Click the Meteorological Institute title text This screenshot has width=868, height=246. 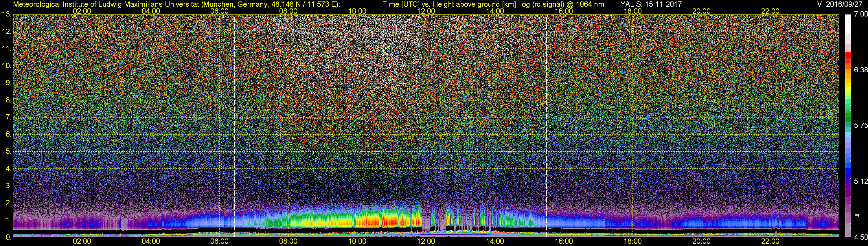click(x=176, y=4)
